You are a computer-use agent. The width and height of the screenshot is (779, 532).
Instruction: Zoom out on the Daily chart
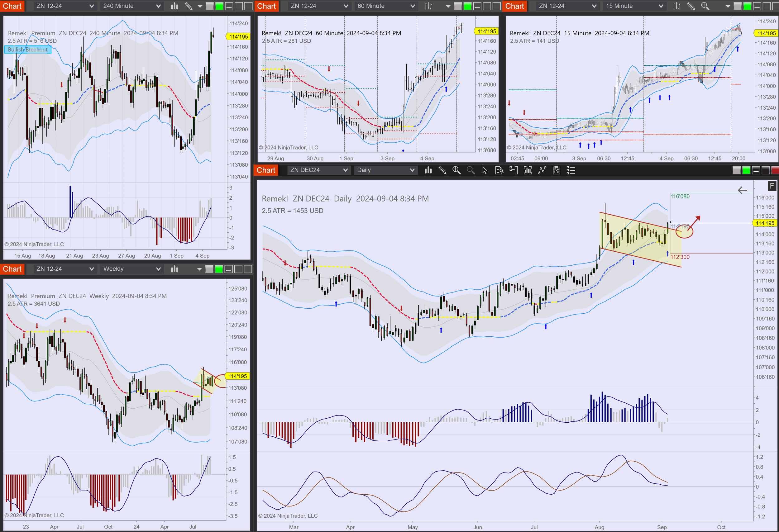pyautogui.click(x=471, y=170)
